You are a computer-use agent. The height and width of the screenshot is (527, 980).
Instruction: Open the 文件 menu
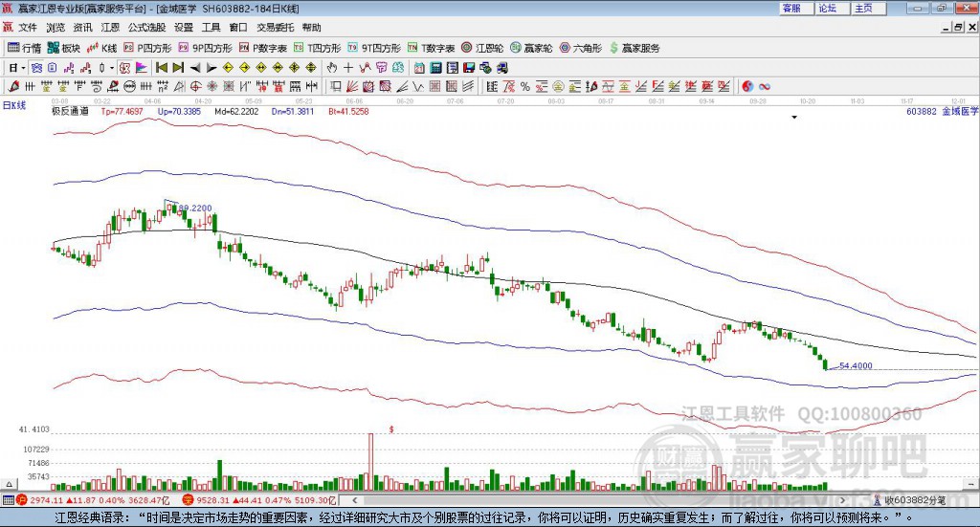(x=28, y=28)
